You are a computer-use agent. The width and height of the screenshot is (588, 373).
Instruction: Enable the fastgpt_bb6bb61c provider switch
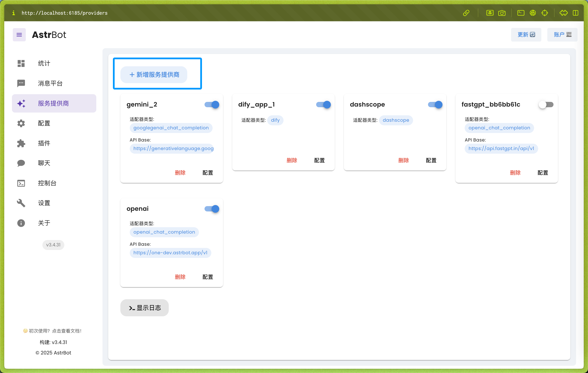546,105
